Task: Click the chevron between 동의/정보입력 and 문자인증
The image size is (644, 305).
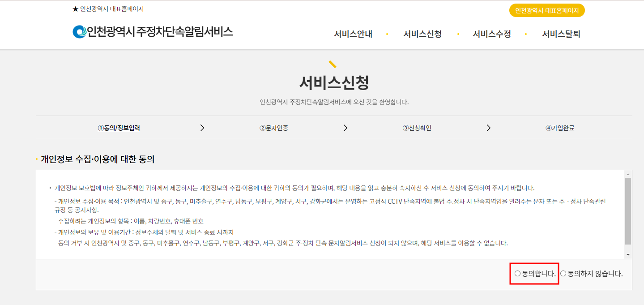Action: pyautogui.click(x=202, y=127)
